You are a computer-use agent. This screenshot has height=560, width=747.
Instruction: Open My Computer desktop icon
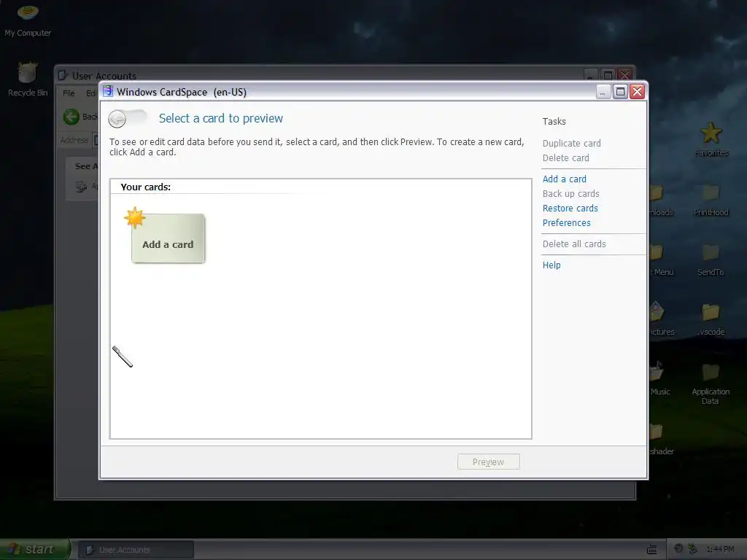28,20
